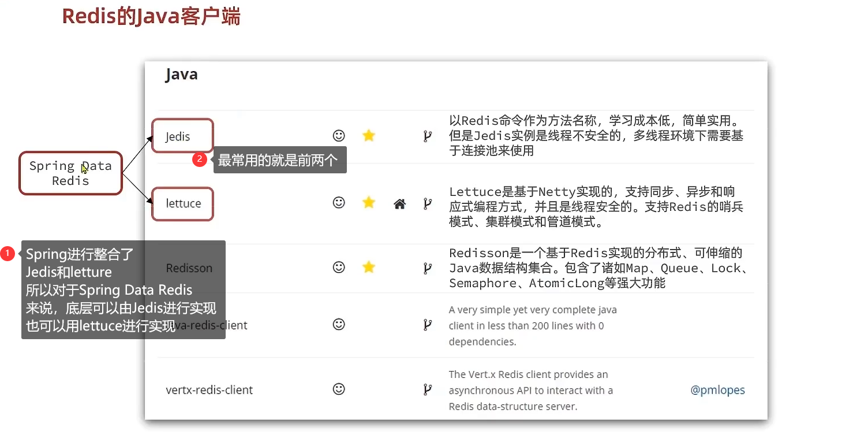Screen dimensions: 868x442
Task: Click the Lettuce是基于Netty实现的 description
Action: (x=596, y=206)
